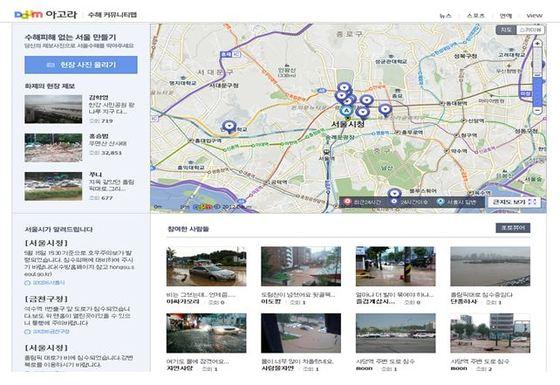Select the easternmost marker of the downtown cluster
The width and height of the screenshot is (560, 385).
click(385, 110)
